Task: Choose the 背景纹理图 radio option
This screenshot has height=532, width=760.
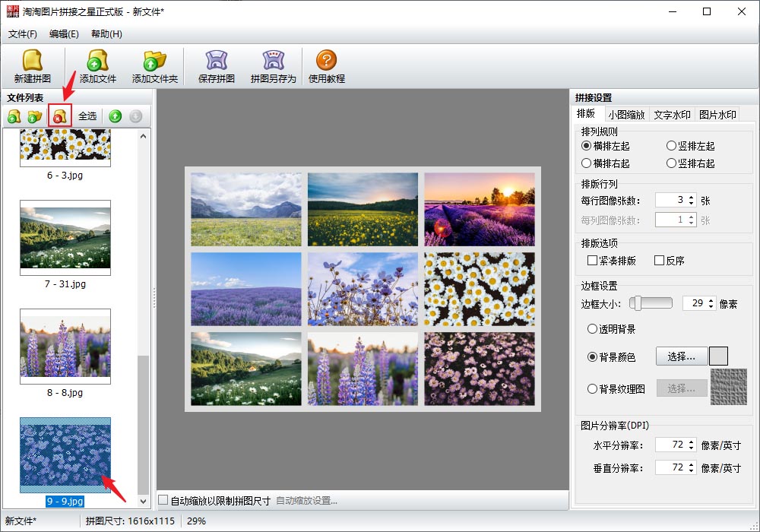Action: (x=592, y=388)
